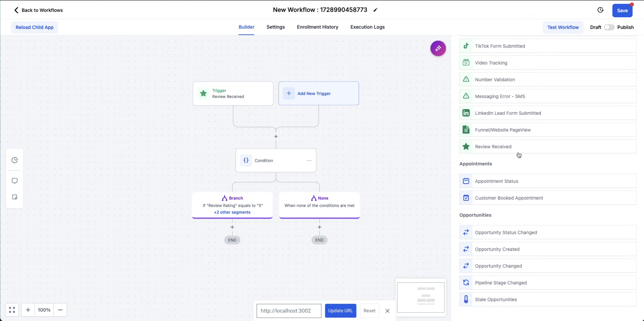Screen dimensions: 644x321
Task: Click the workflow minimap thumbnail
Action: 421,297
